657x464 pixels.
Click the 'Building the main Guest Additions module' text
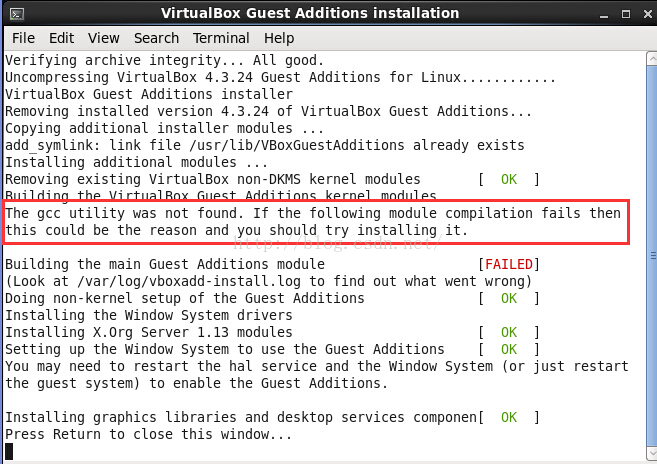point(165,264)
